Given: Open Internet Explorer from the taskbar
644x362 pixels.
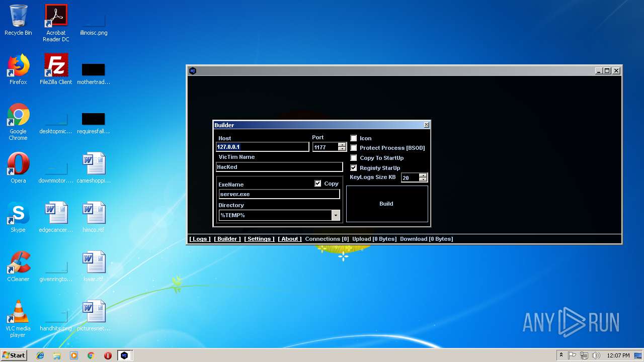Looking at the screenshot, I should (40, 355).
